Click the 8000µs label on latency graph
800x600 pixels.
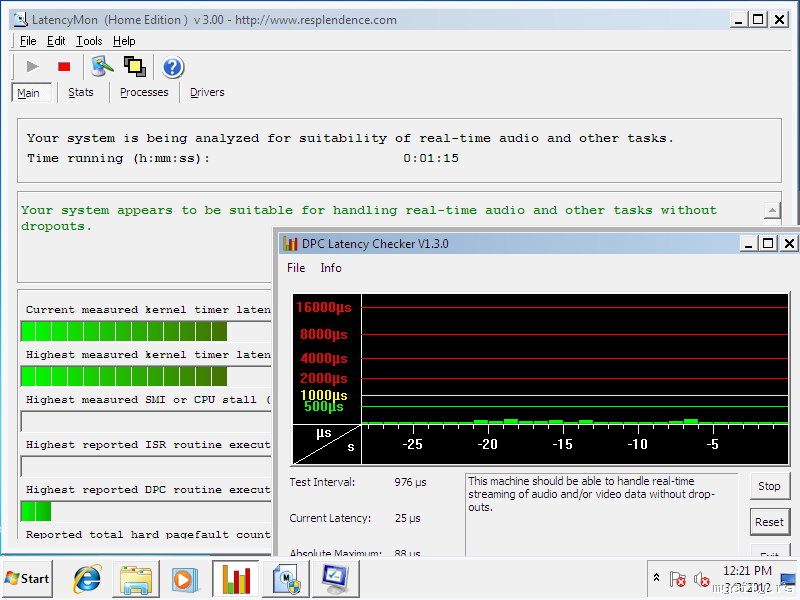323,335
